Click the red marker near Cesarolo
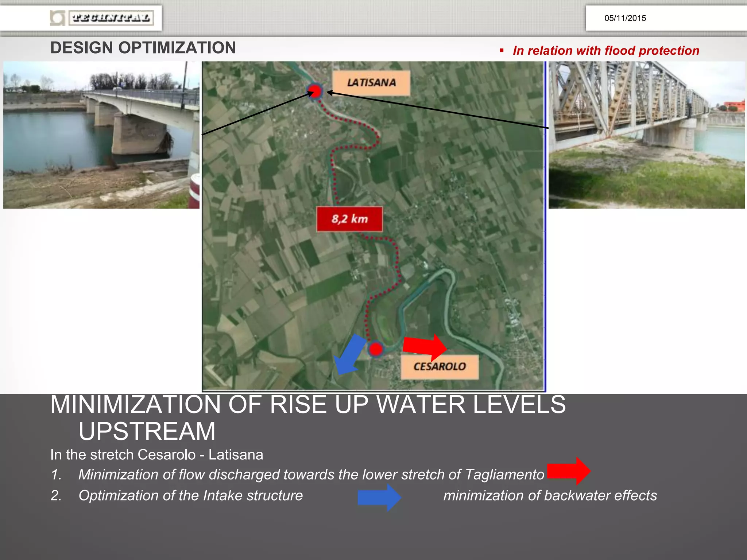Image resolution: width=747 pixels, height=560 pixels. [376, 349]
